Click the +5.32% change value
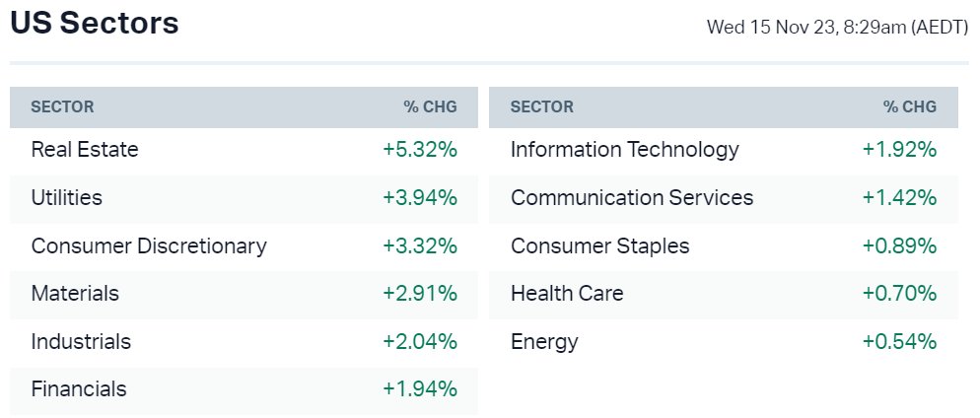Image resolution: width=980 pixels, height=418 pixels. point(420,150)
